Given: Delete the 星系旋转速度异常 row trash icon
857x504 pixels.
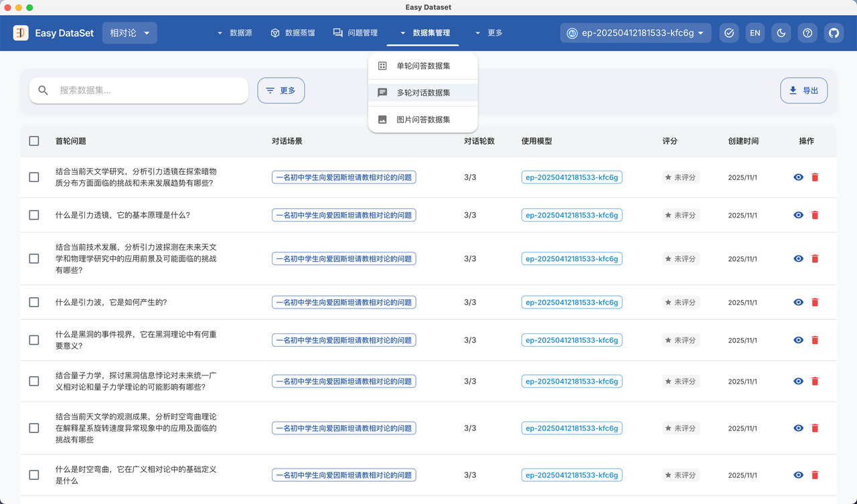Looking at the screenshot, I should [x=815, y=428].
